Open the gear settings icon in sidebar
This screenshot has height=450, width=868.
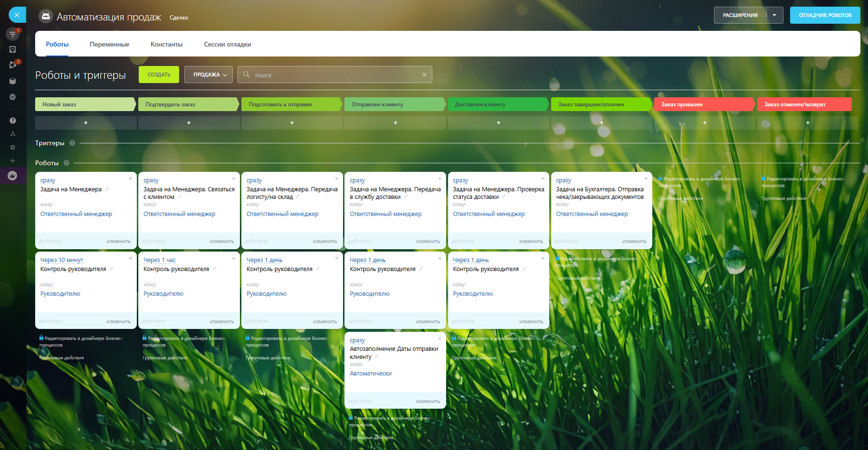(x=12, y=148)
